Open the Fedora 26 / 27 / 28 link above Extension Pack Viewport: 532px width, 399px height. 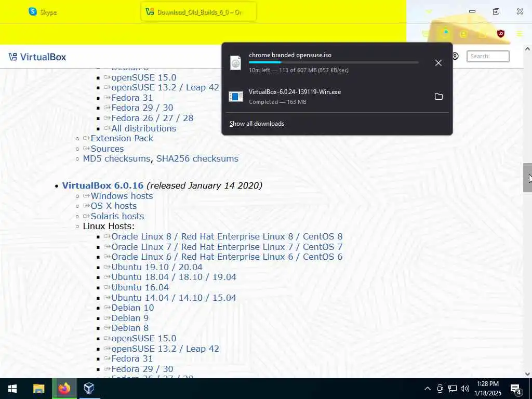[x=152, y=118]
